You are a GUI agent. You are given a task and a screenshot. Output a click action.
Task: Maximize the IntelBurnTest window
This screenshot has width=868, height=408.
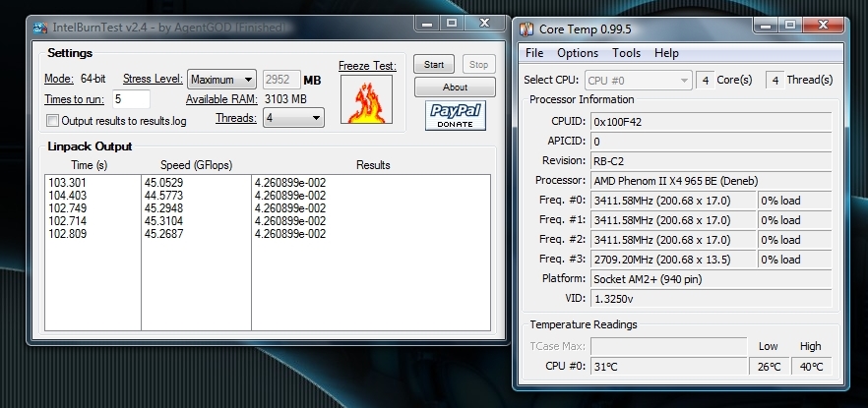coord(452,24)
